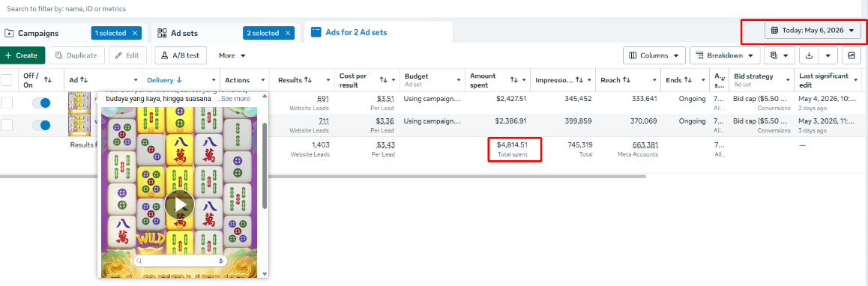The image size is (868, 286).
Task: Check the box for the 711-results ad
Action: [x=7, y=125]
